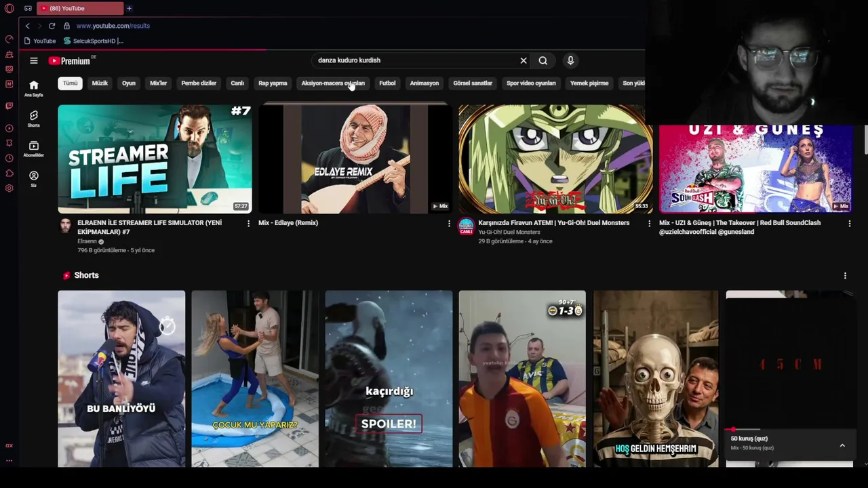Screen dimensions: 868x488
Task: Open options menu for UZI & Güneş mix
Action: coord(850,223)
